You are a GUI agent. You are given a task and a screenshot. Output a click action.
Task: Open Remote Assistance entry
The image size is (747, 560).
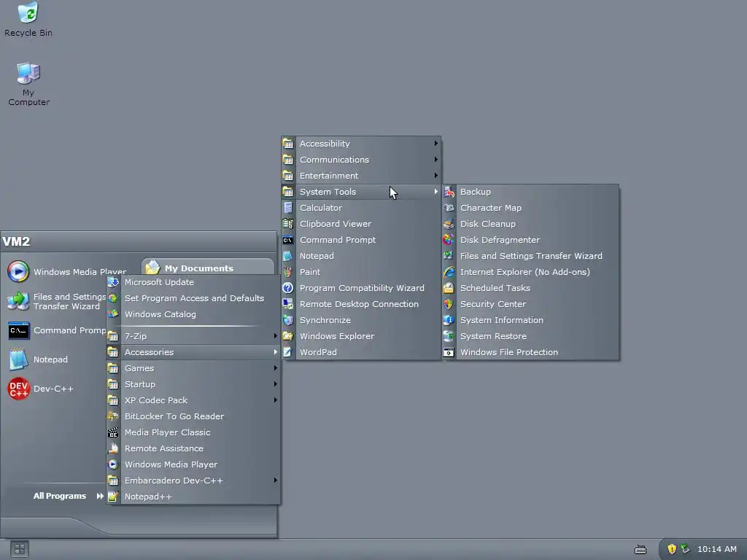[193, 448]
